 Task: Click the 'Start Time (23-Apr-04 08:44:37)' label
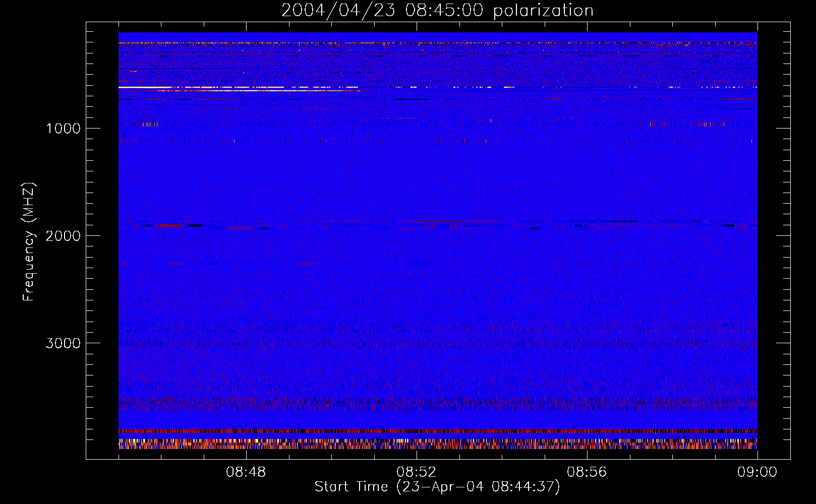[x=437, y=487]
